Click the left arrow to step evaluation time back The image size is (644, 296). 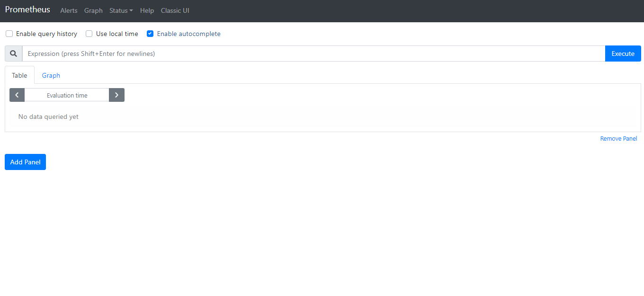[17, 95]
